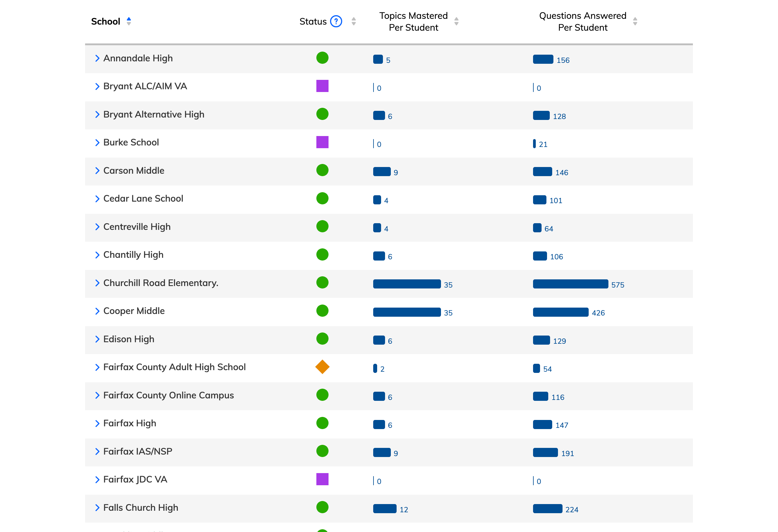Sort by Topics Mastered Per Student arrows
Viewport: 778px width, 532px height.
pyautogui.click(x=456, y=22)
